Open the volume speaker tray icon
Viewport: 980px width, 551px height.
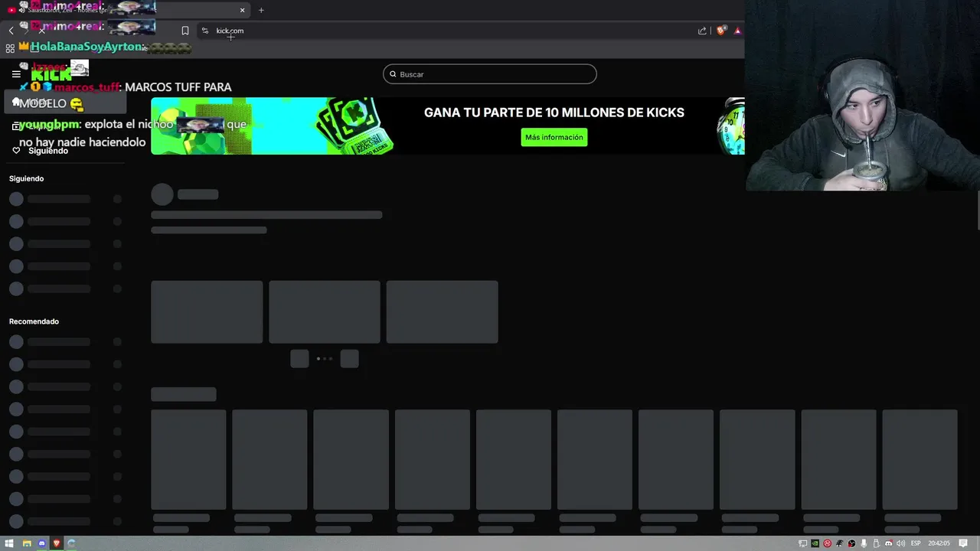pyautogui.click(x=900, y=543)
